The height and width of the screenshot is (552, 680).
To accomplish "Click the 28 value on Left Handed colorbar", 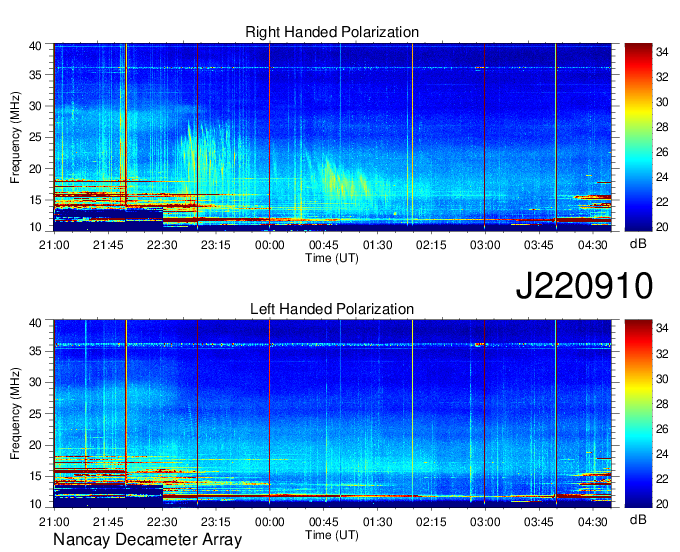I will tap(662, 404).
